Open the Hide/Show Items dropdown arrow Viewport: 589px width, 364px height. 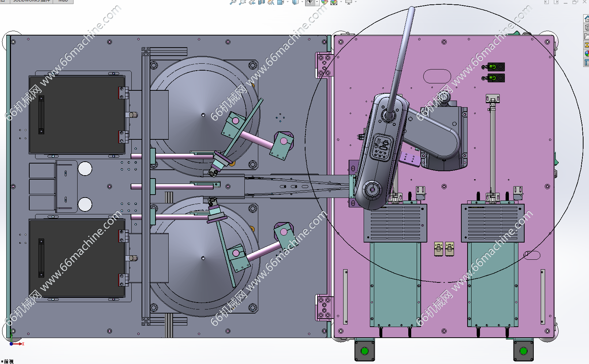click(x=317, y=2)
